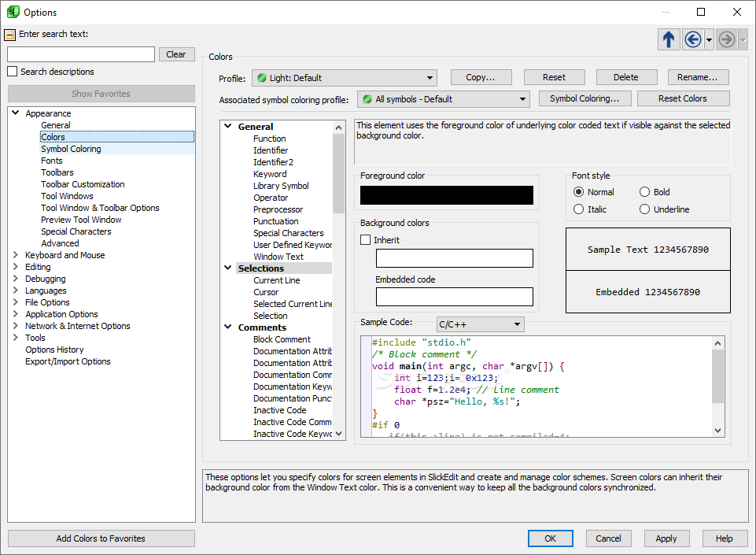This screenshot has height=555, width=756.
Task: Expand the File Options node
Action: pyautogui.click(x=16, y=302)
